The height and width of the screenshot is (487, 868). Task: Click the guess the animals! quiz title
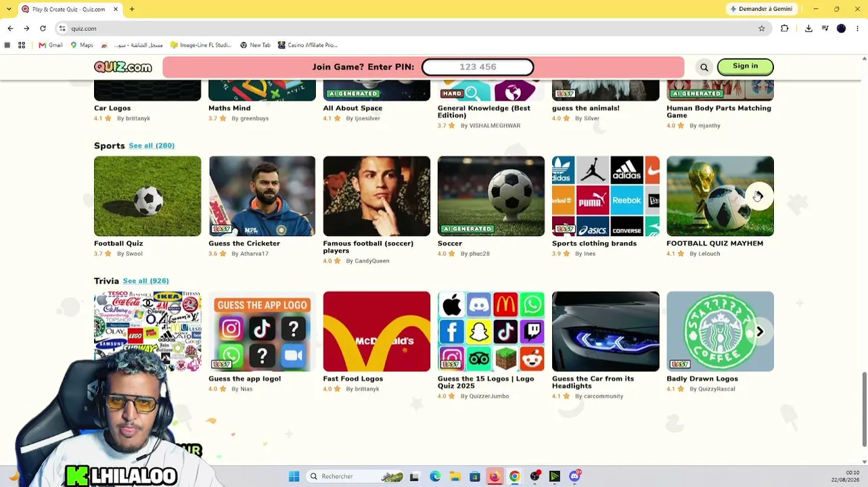pos(586,108)
